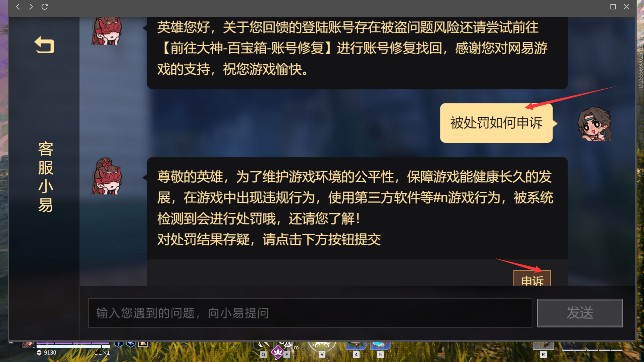Click the red-masked service bot avatar at top
Viewport: 644px width, 362px height.
107,31
